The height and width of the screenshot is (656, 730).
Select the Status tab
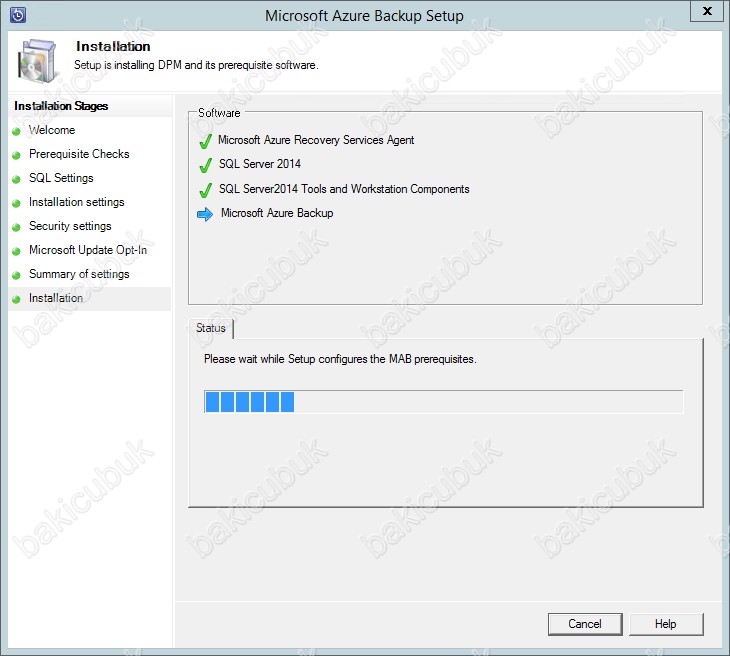coord(211,328)
